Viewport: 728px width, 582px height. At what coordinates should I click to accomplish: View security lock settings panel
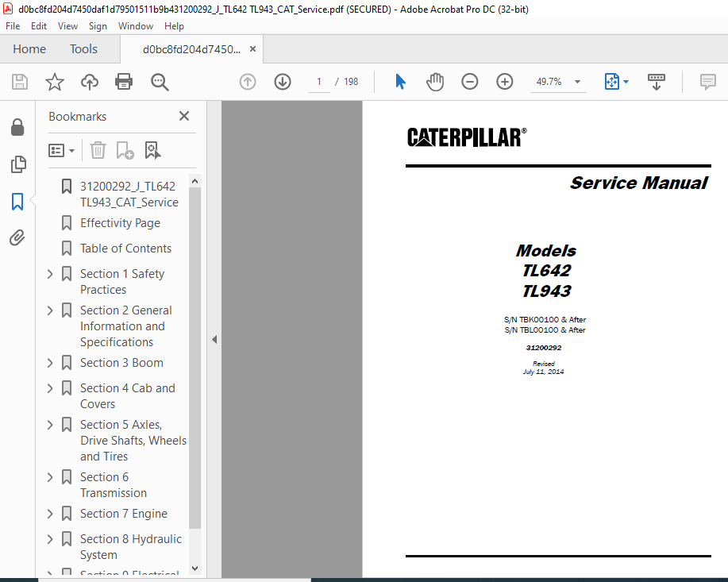tap(17, 127)
